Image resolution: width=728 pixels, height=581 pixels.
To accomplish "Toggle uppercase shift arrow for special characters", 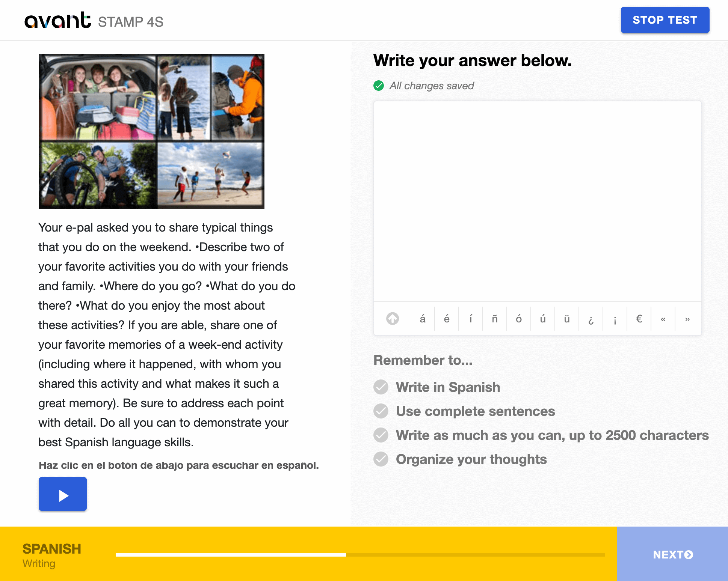I will pos(393,319).
